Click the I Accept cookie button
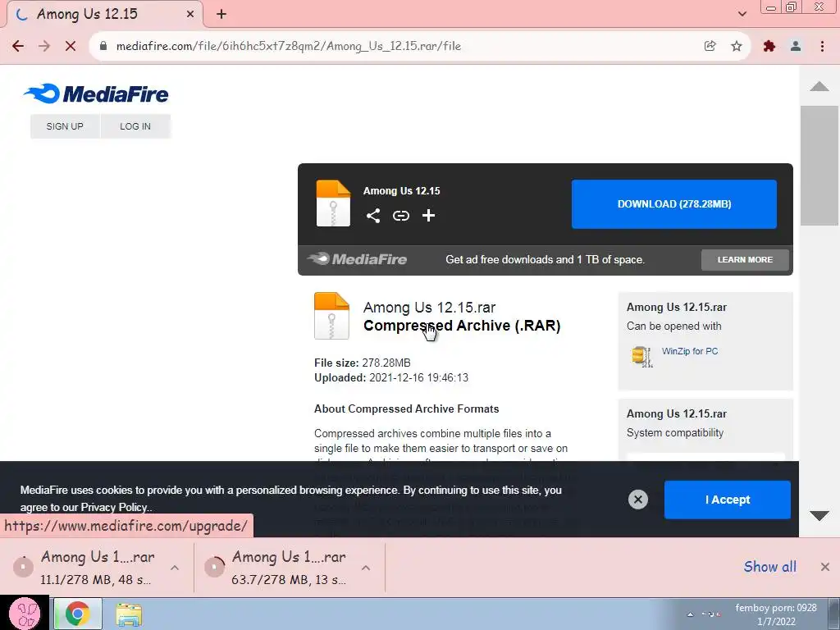This screenshot has width=840, height=630. 728,500
